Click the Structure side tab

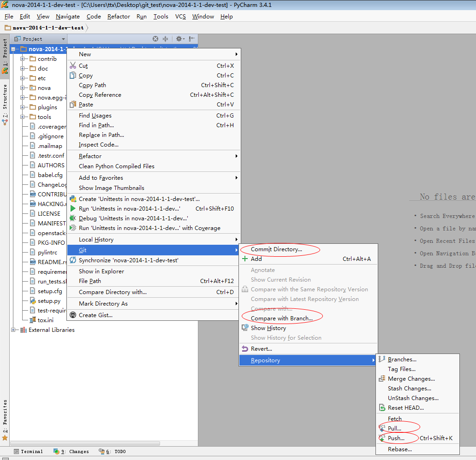tap(5, 104)
